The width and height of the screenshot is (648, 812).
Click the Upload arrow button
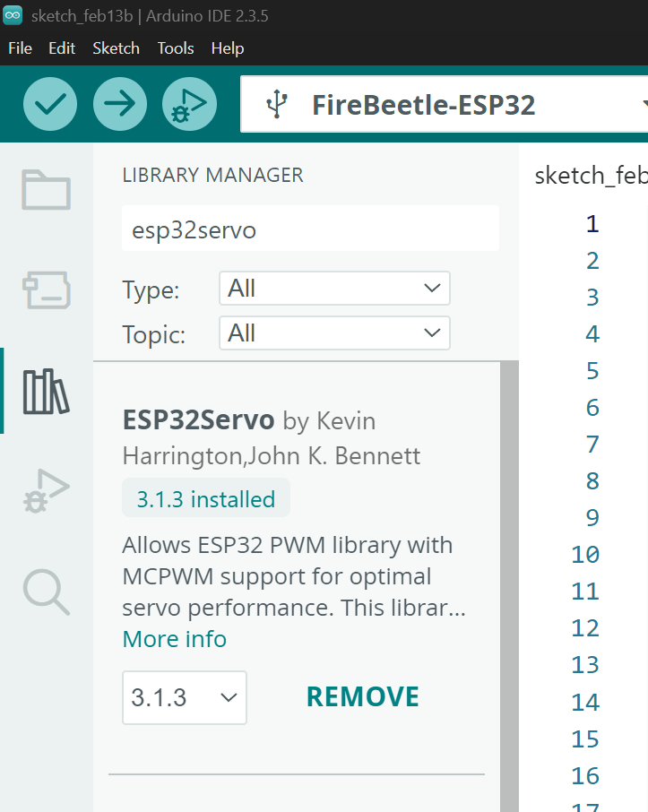click(x=119, y=104)
